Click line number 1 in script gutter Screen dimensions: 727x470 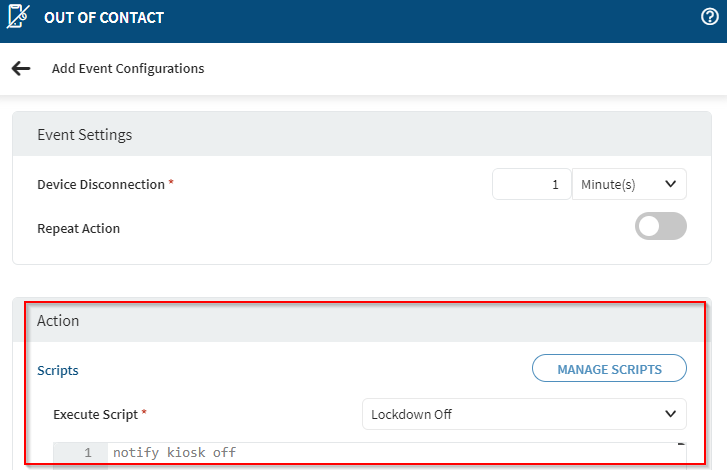tap(88, 453)
